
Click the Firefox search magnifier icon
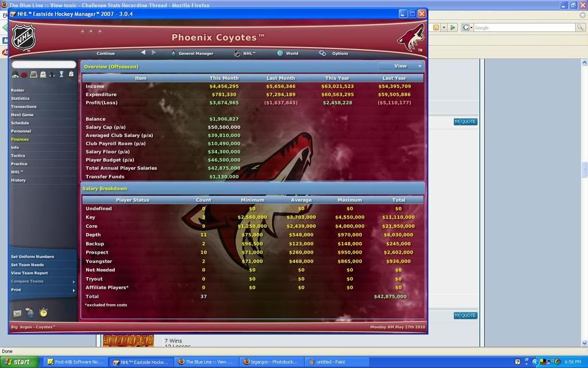click(x=580, y=28)
